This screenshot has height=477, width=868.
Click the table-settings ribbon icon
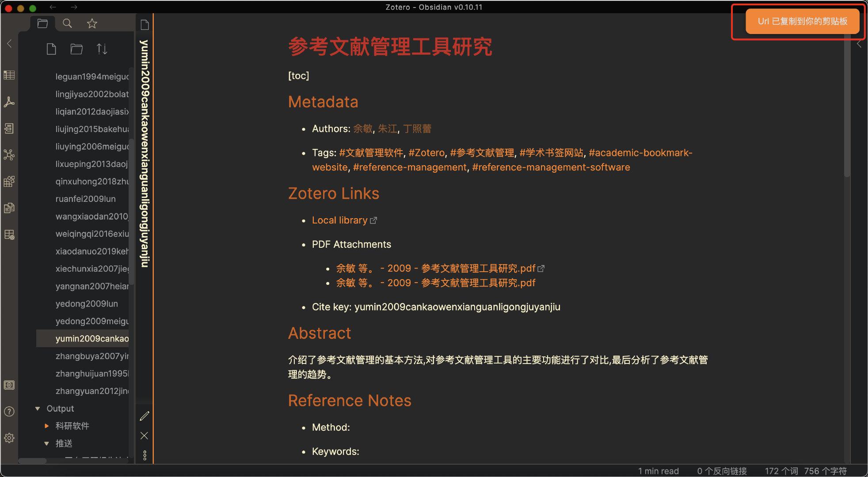coord(9,235)
